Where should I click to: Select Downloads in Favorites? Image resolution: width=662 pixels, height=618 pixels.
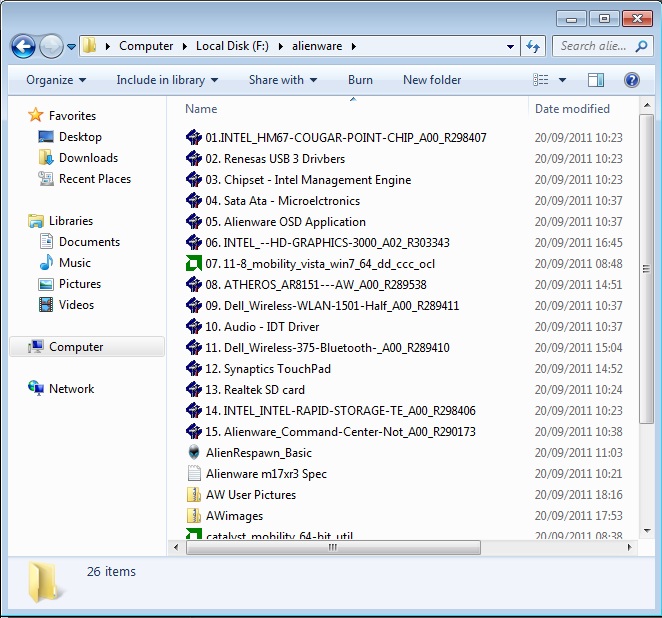pyautogui.click(x=88, y=158)
